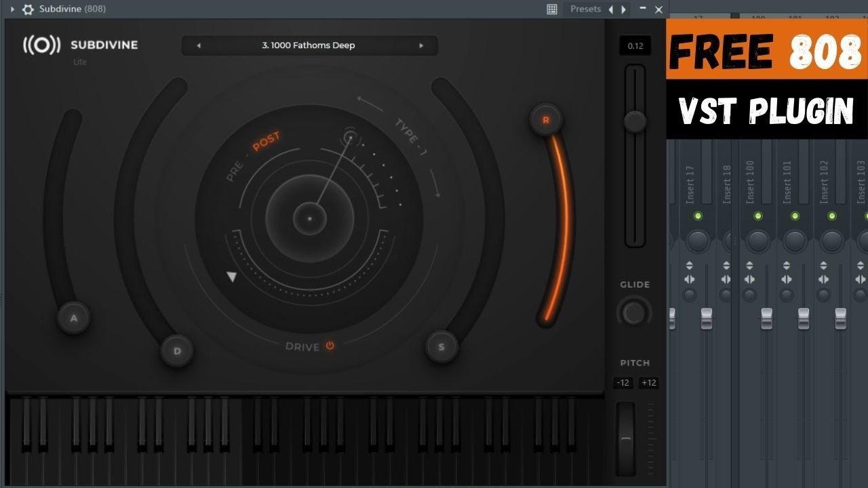Click the DRIVE label
Screen dimensions: 868x488
302,346
